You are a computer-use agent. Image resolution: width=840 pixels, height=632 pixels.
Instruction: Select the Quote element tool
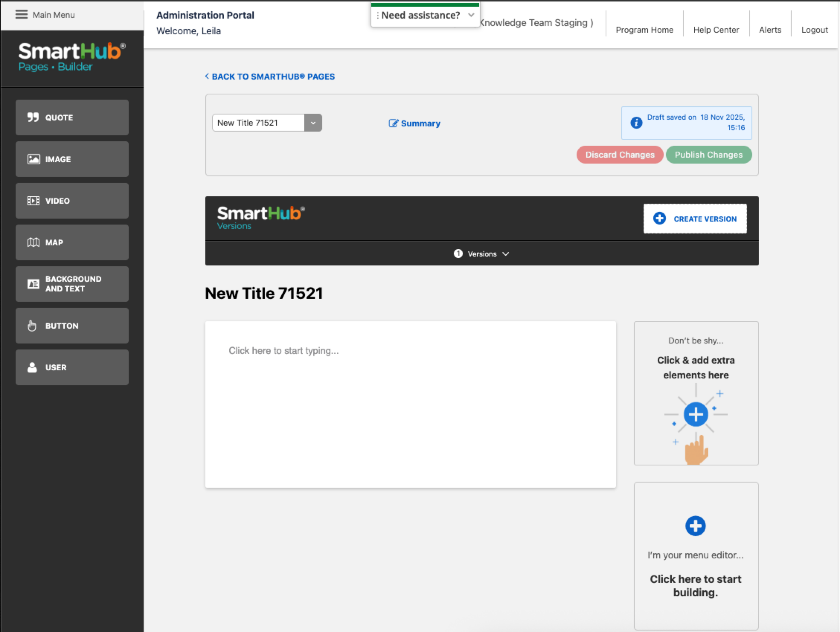click(72, 117)
